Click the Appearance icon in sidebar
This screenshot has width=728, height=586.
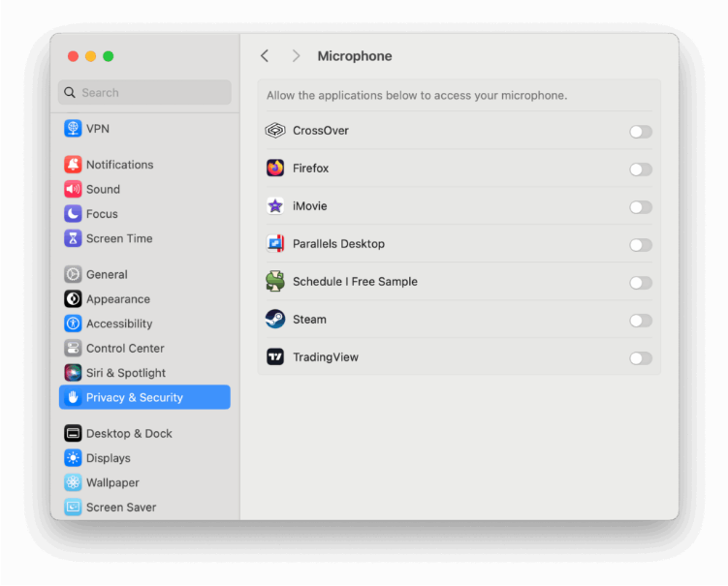click(73, 298)
